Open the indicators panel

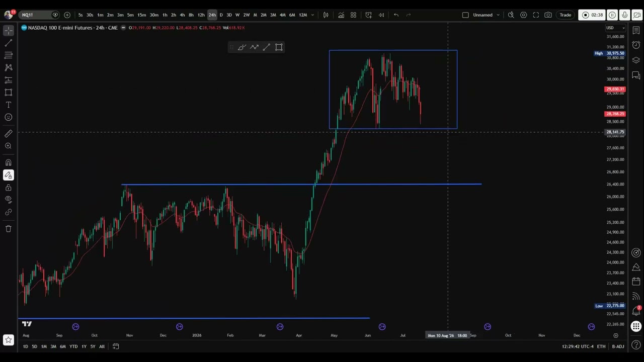point(341,15)
